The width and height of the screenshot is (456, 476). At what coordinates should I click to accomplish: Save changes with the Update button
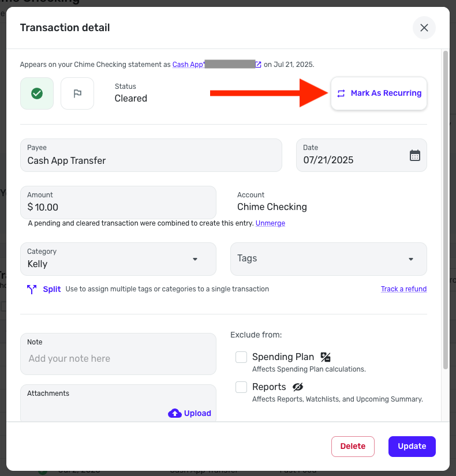click(x=412, y=446)
